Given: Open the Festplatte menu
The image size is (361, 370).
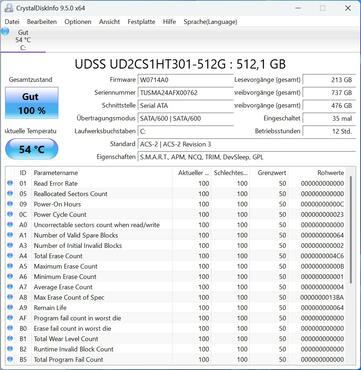Looking at the screenshot, I should (x=141, y=22).
